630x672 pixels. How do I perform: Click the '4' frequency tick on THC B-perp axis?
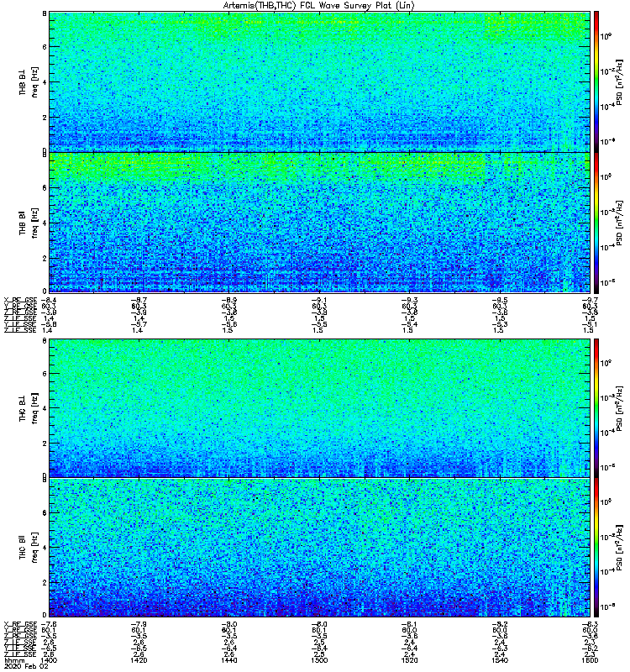(45, 408)
